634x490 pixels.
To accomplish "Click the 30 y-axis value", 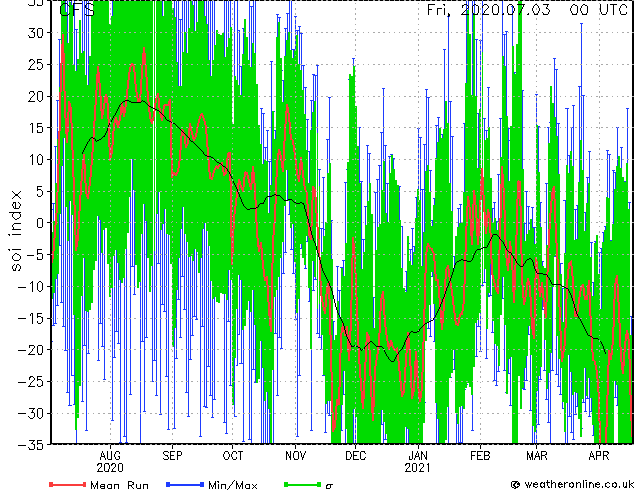I will [36, 33].
